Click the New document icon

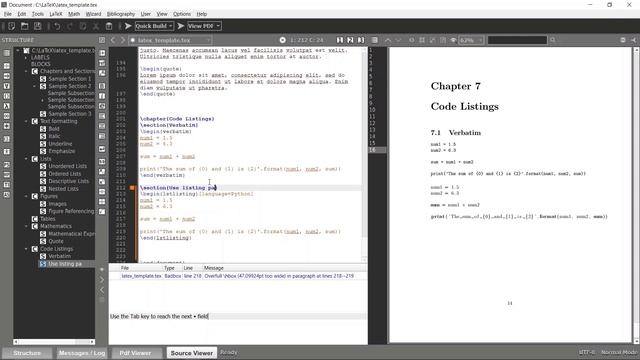point(11,26)
